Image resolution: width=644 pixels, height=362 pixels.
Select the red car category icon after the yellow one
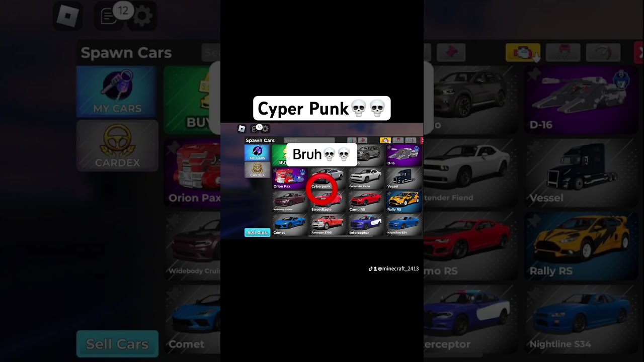[x=398, y=140]
